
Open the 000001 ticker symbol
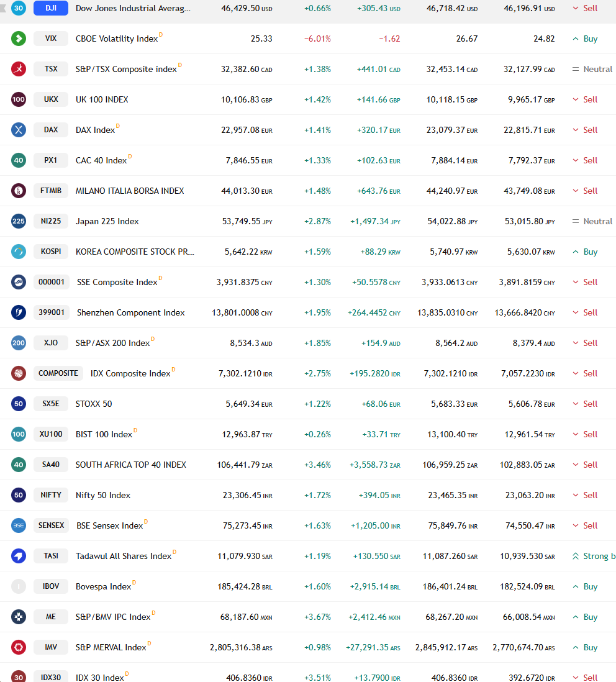(52, 282)
